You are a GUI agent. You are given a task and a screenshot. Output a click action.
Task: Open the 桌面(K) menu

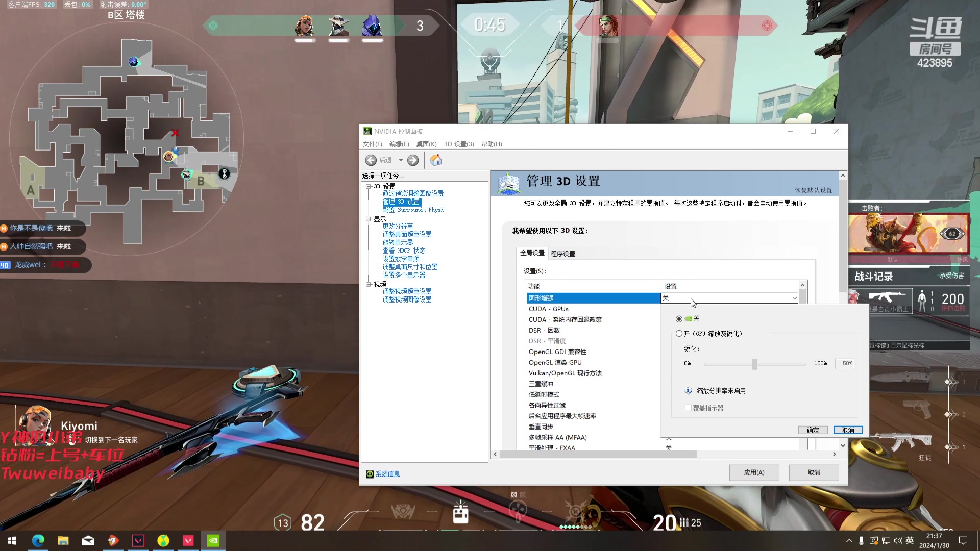(426, 144)
